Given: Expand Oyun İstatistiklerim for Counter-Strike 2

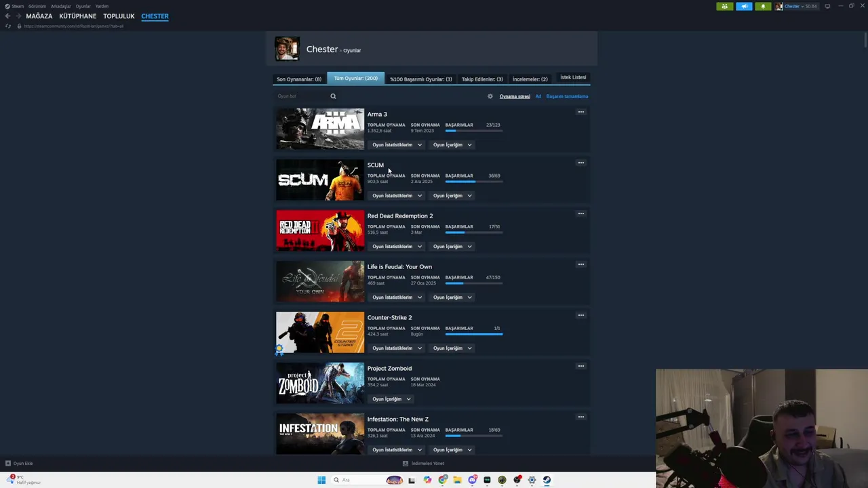Looking at the screenshot, I should [x=397, y=348].
